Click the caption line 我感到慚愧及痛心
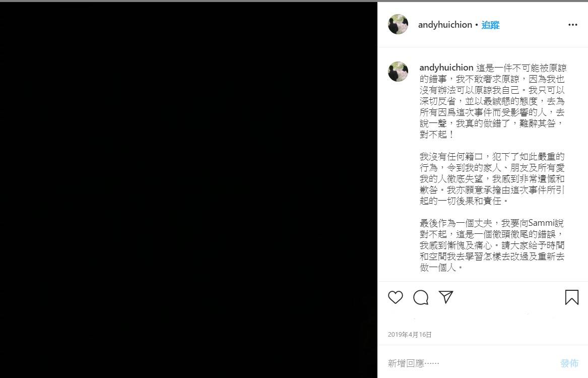The width and height of the screenshot is (588, 378). [455, 245]
